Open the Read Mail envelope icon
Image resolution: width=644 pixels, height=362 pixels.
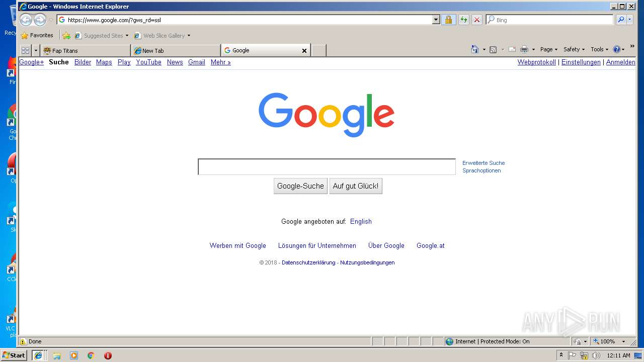(x=512, y=49)
